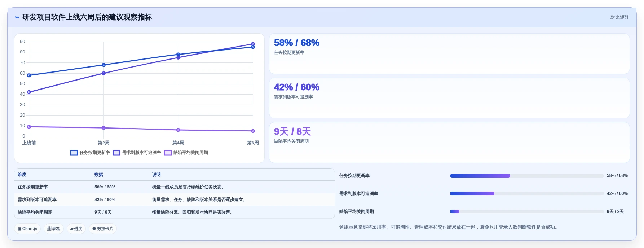The width and height of the screenshot is (644, 248).
Task: Click the 42% / 60% metric card
Action: tap(449, 98)
